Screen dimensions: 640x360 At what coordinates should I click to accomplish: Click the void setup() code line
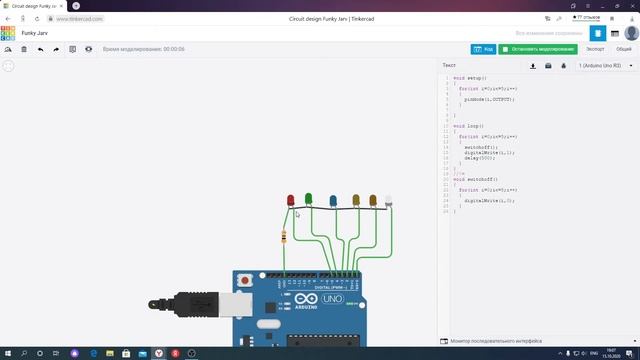pos(470,78)
